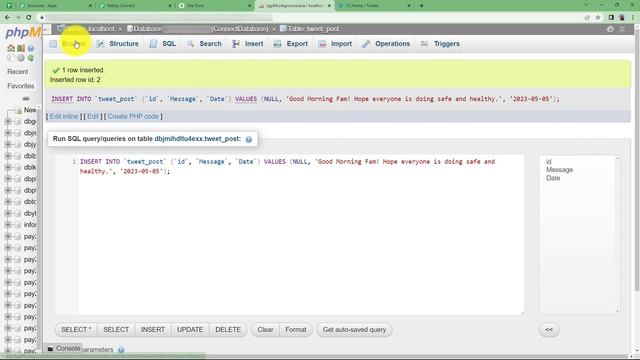Viewport: 640px width, 360px height.
Task: Click the database icon beside dbg
Action: pyautogui.click(x=17, y=122)
